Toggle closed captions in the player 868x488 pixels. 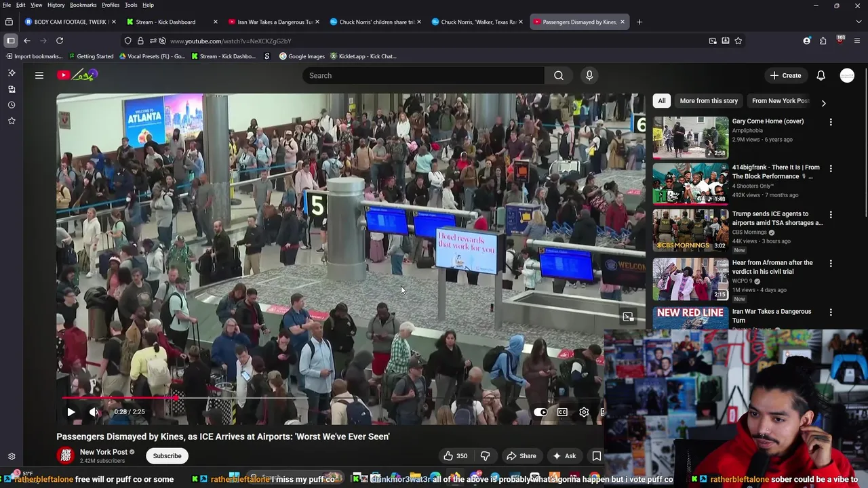562,412
